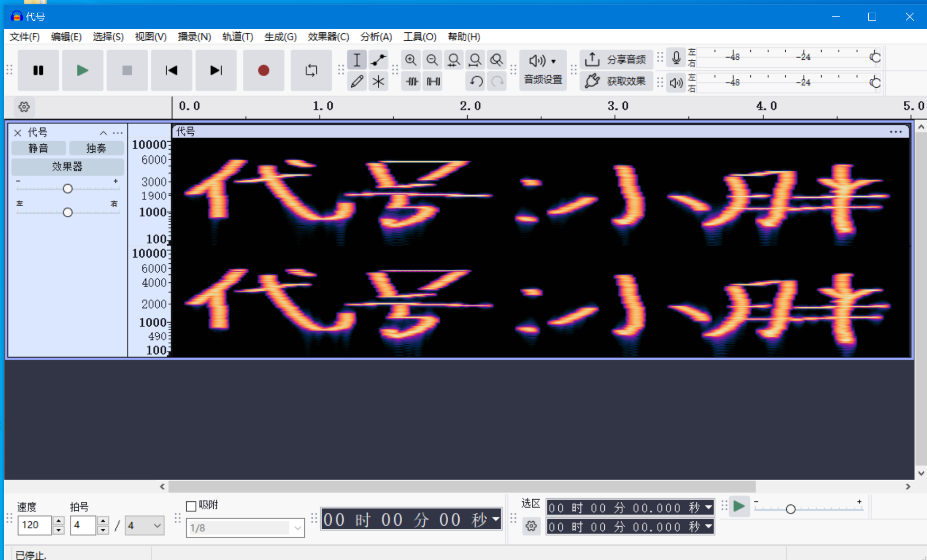The image size is (927, 560).
Task: Open 效果器(C) menu
Action: click(329, 36)
